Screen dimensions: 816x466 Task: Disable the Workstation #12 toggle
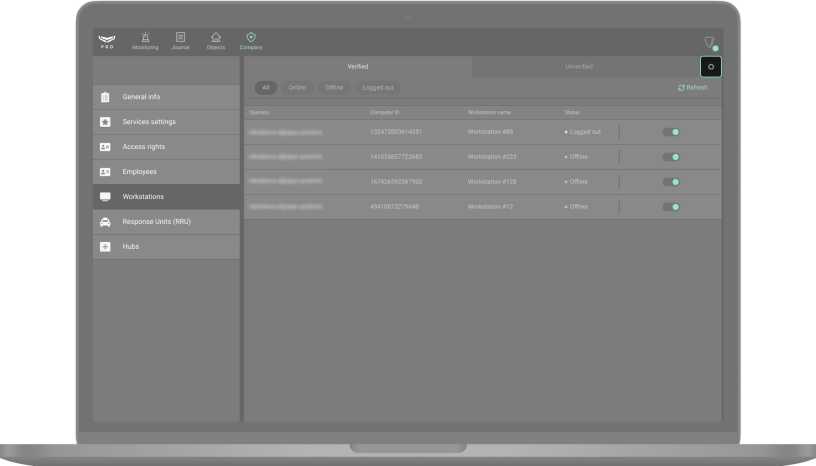coord(671,207)
